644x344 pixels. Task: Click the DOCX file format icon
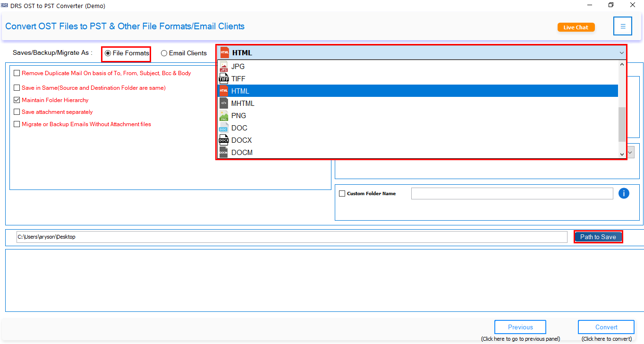click(x=224, y=140)
